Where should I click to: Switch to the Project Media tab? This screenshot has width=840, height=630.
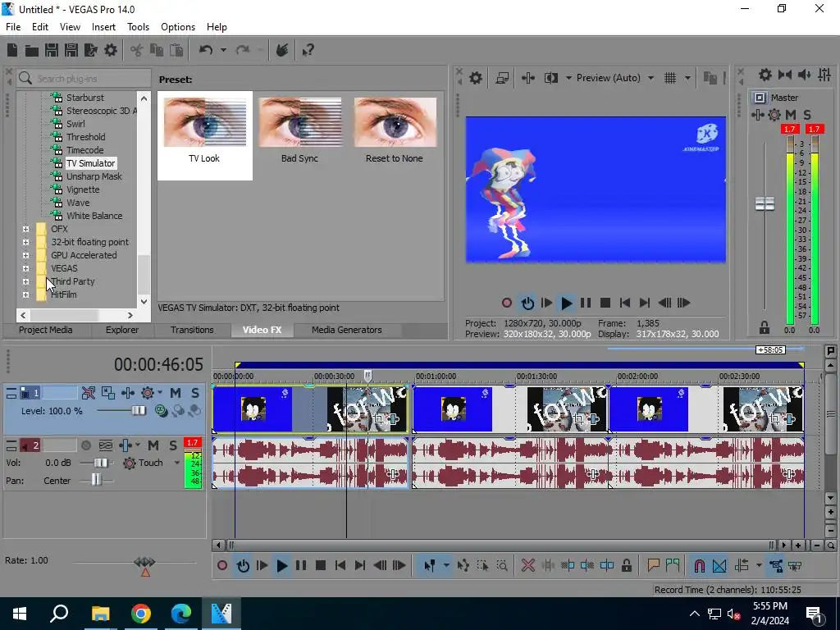pyautogui.click(x=46, y=330)
